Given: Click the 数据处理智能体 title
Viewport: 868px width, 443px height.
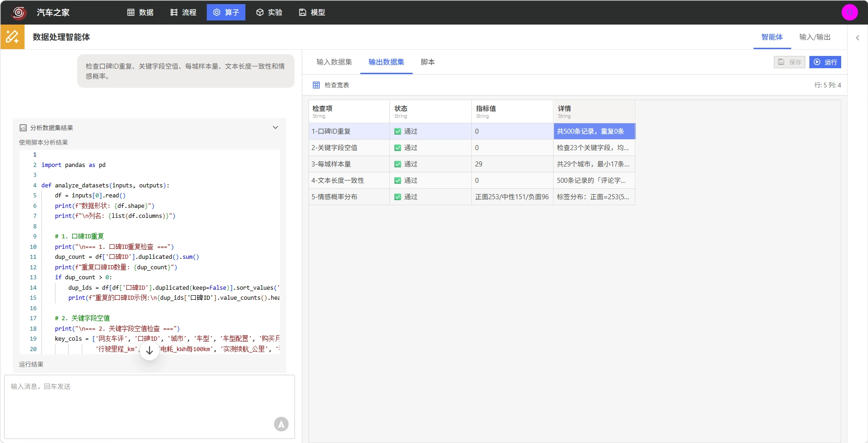Looking at the screenshot, I should [x=61, y=37].
